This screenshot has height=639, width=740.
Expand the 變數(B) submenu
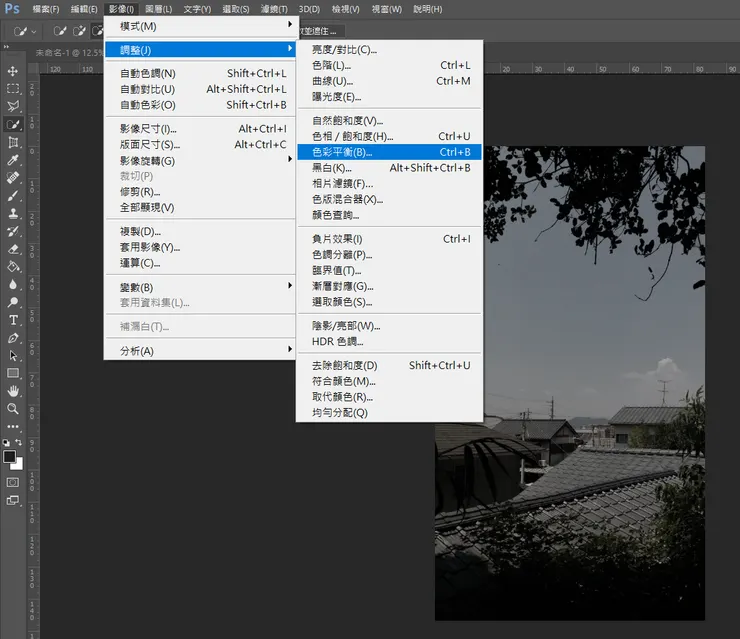point(202,287)
